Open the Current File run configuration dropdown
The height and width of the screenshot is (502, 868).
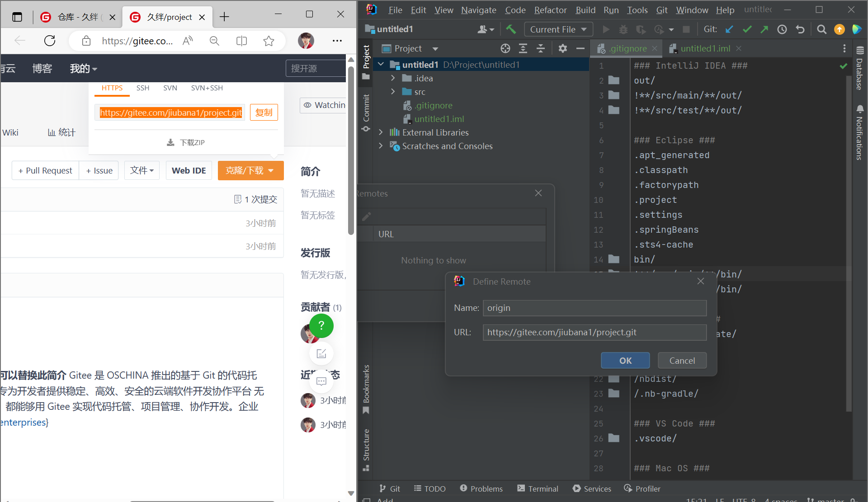click(x=558, y=29)
